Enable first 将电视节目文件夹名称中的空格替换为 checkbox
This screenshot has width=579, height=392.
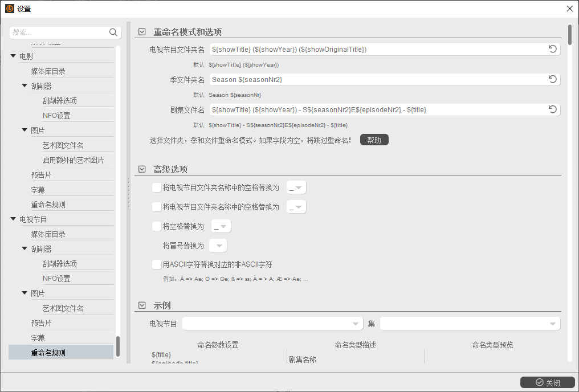[x=157, y=187]
